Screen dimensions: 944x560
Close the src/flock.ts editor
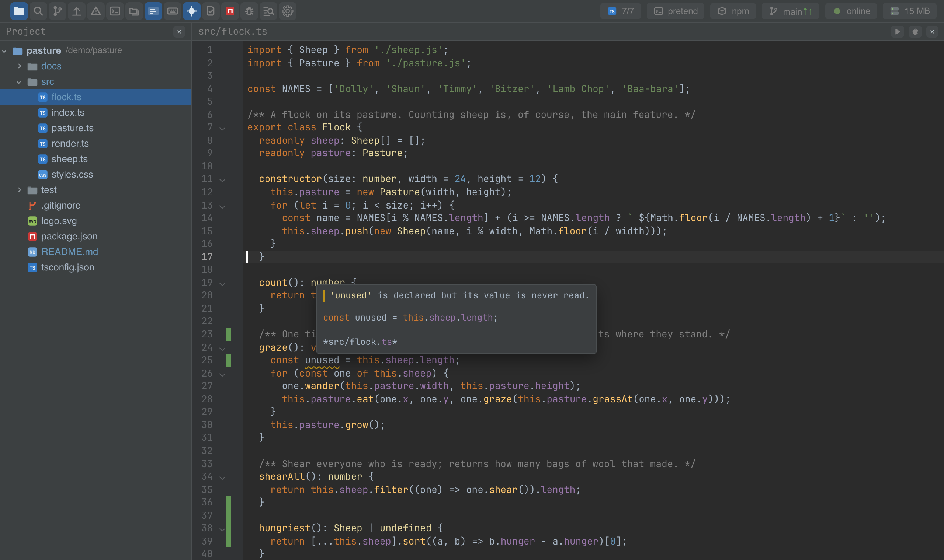coord(932,32)
